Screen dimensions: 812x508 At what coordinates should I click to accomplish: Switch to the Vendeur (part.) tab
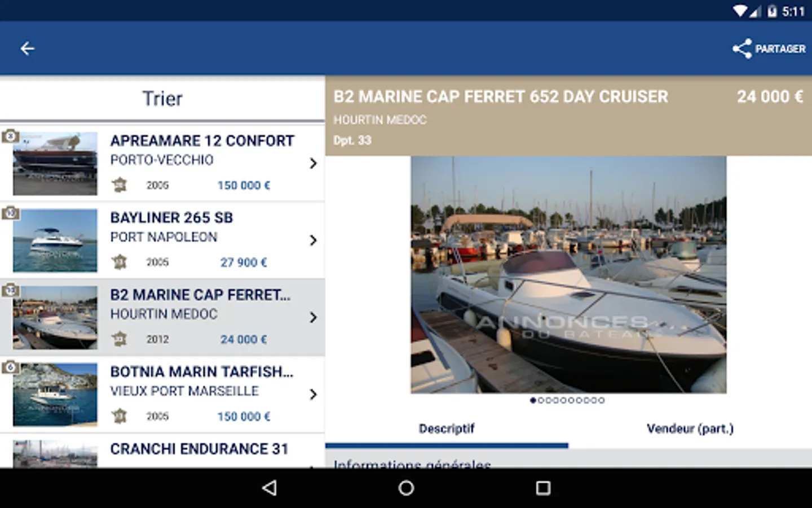(x=690, y=429)
